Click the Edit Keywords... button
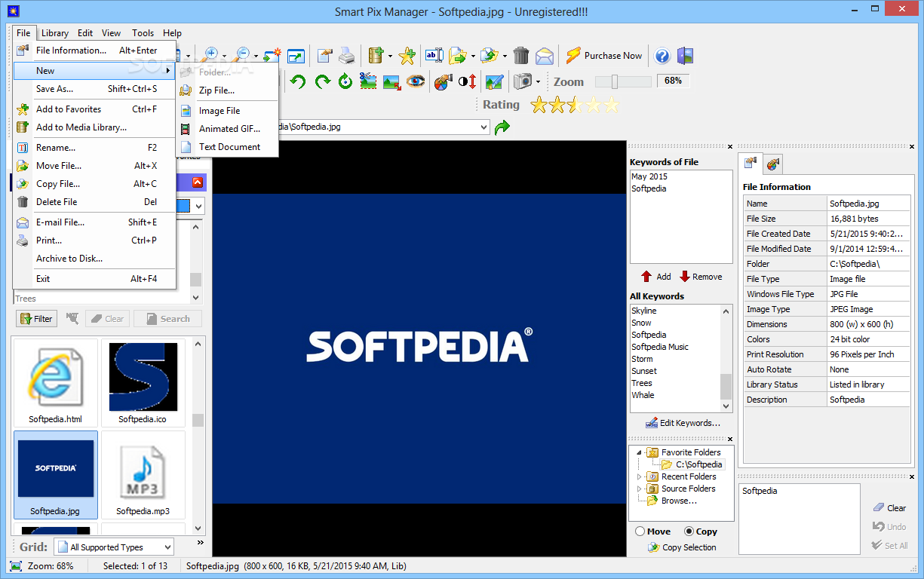 682,423
